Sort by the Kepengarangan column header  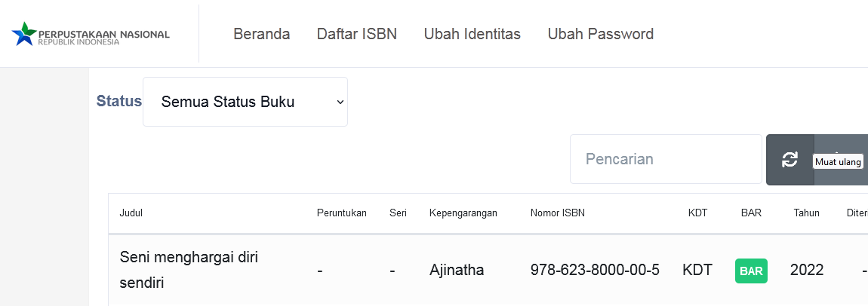coord(463,213)
